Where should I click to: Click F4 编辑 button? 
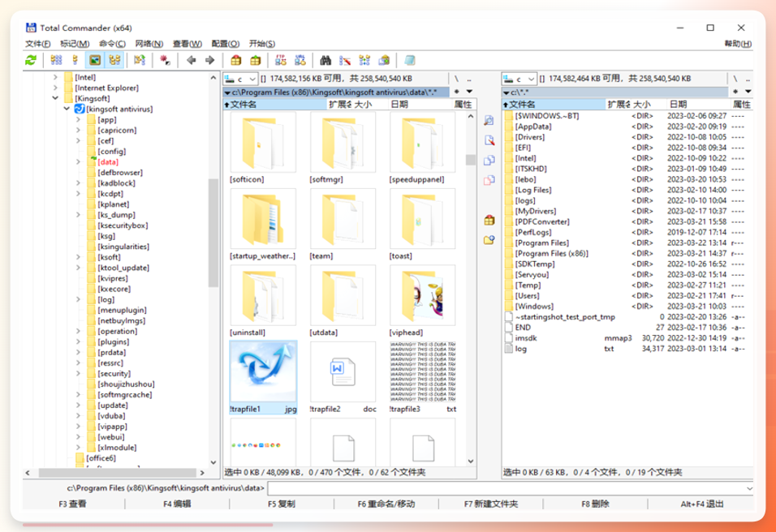pyautogui.click(x=177, y=504)
